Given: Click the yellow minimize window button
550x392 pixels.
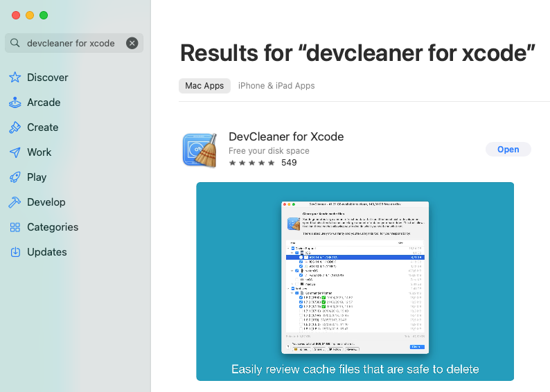Looking at the screenshot, I should (30, 15).
